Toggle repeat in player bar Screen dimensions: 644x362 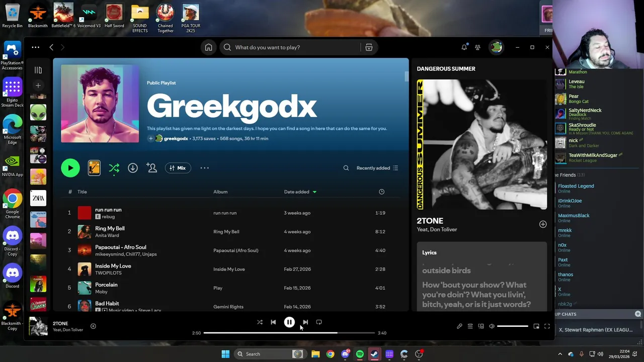point(319,322)
